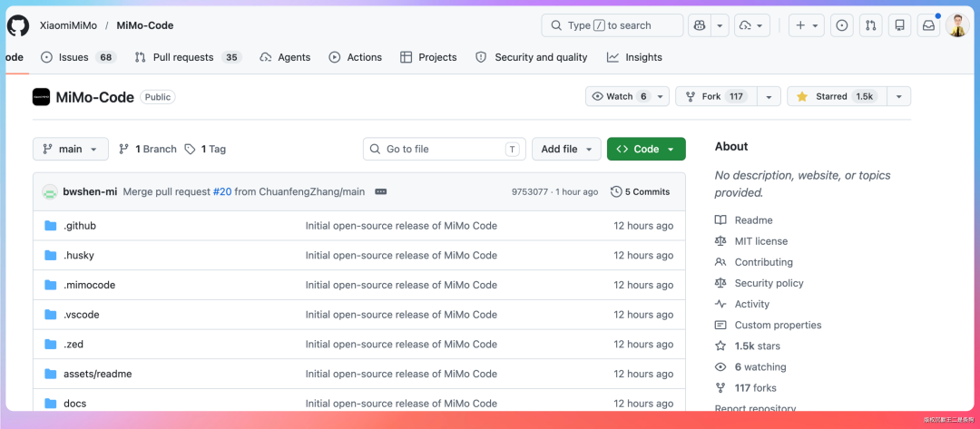Image resolution: width=980 pixels, height=429 pixels.
Task: Click the tag icon beside 1 Tag
Action: pos(190,150)
